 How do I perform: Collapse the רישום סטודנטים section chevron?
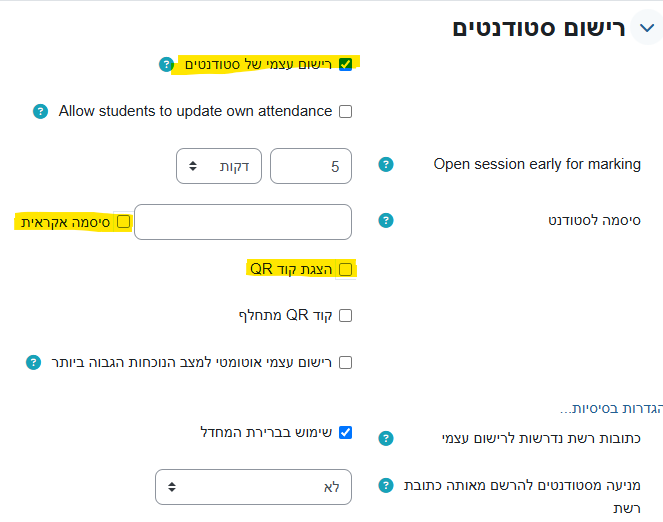[x=643, y=28]
